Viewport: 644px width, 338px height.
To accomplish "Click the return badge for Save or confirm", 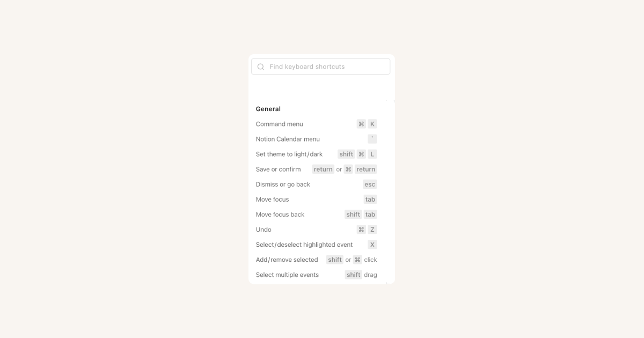I will [323, 169].
